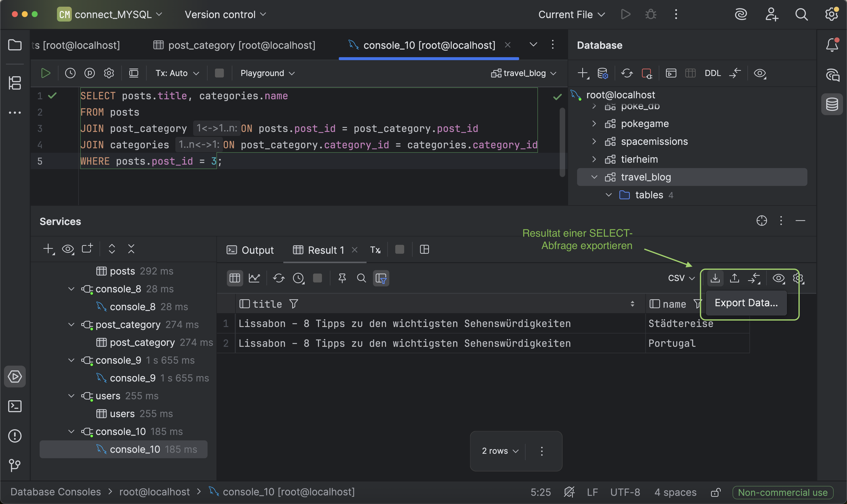Open the Services tool window sidebar icon
Viewport: 847px width, 504px height.
(15, 376)
